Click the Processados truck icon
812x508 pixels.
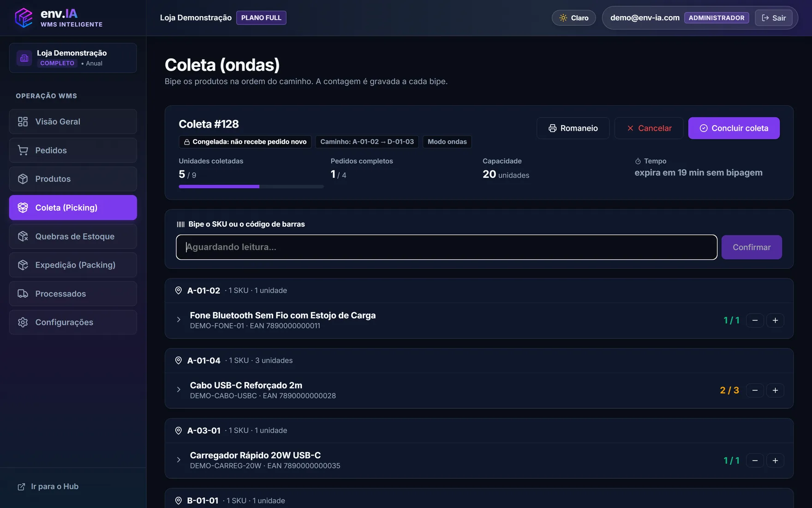[23, 293]
